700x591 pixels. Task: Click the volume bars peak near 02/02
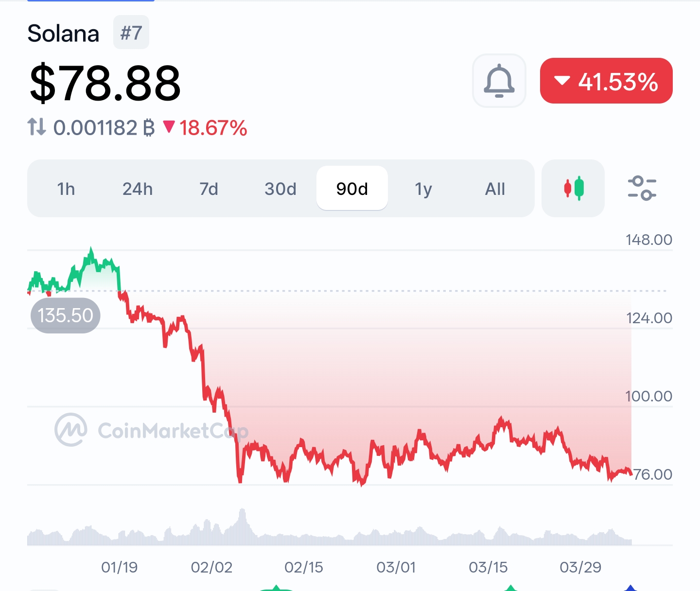pos(242,522)
